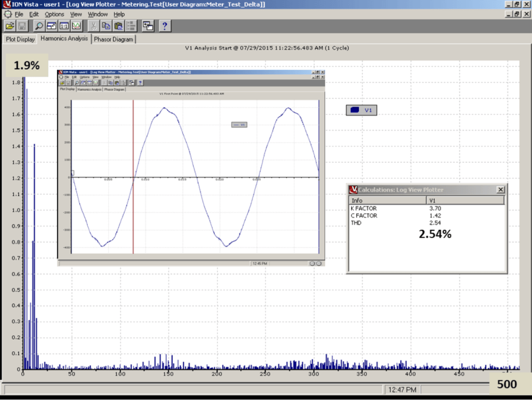Click the 1:1 scale toolbar icon
This screenshot has width=532, height=400.
coord(64,26)
